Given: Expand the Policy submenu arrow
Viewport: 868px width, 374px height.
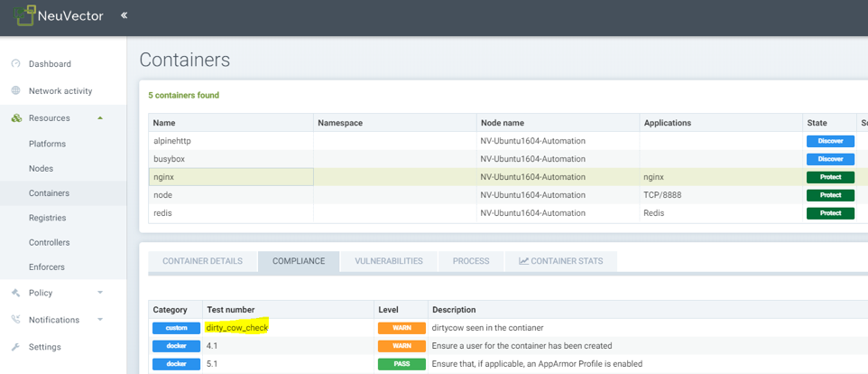Looking at the screenshot, I should click(100, 293).
